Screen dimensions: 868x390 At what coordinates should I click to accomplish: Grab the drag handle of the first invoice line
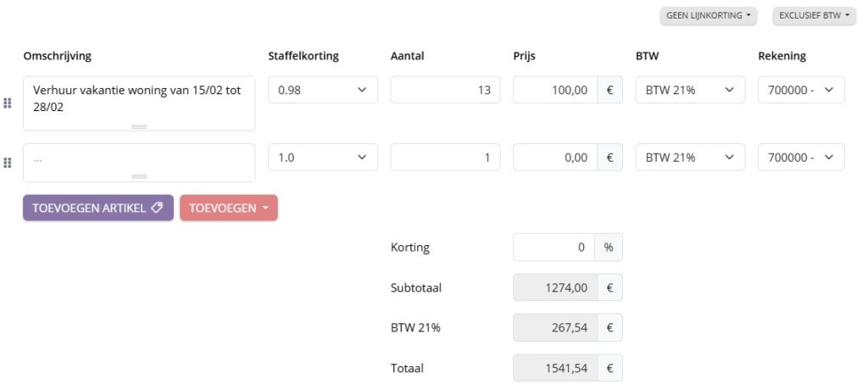tap(8, 103)
